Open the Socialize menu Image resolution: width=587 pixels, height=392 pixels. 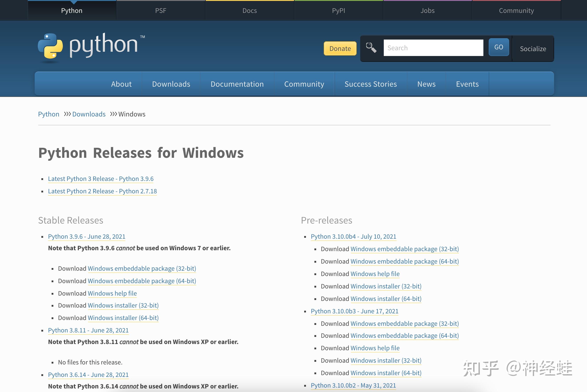pyautogui.click(x=533, y=49)
